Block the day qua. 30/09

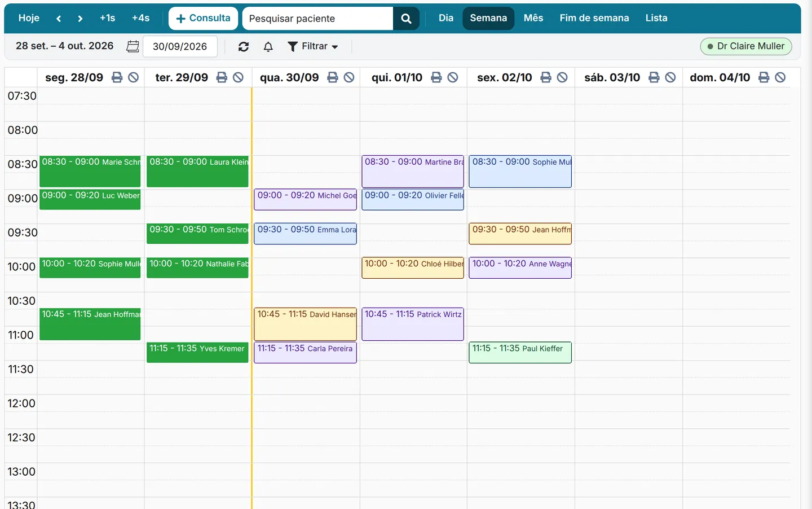coord(349,77)
